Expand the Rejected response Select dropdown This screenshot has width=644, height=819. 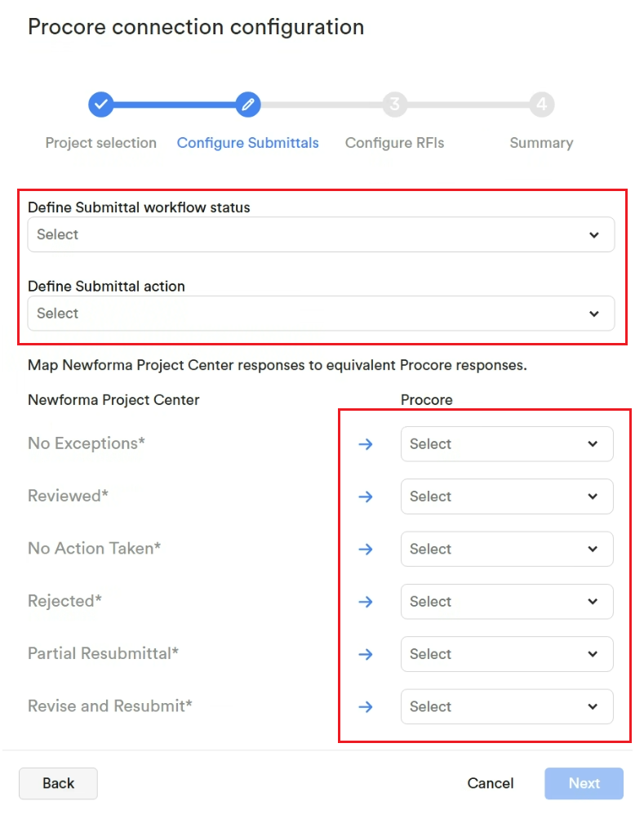pyautogui.click(x=507, y=602)
